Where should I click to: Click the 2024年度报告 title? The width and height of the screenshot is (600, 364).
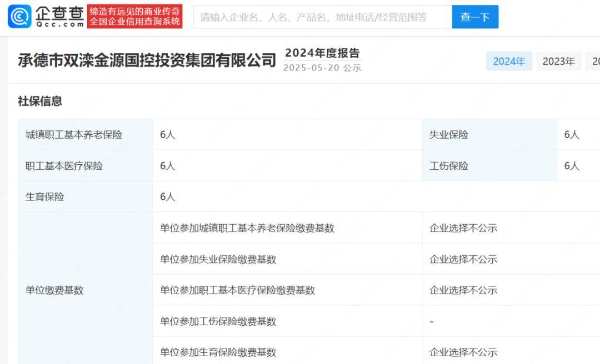click(x=322, y=53)
